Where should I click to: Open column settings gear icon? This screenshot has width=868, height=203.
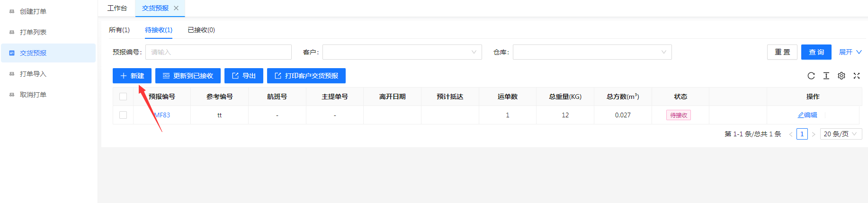[x=841, y=76]
